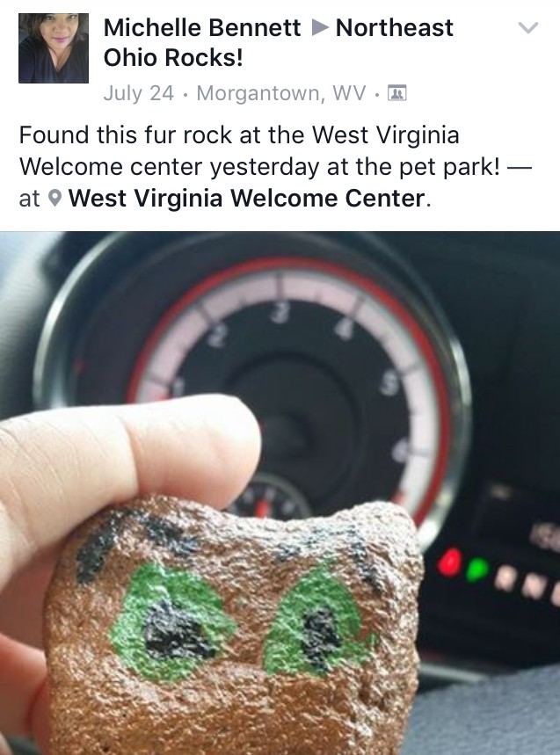Open Michelle Bennett's profile picture
Screen dimensions: 560x755
click(54, 48)
